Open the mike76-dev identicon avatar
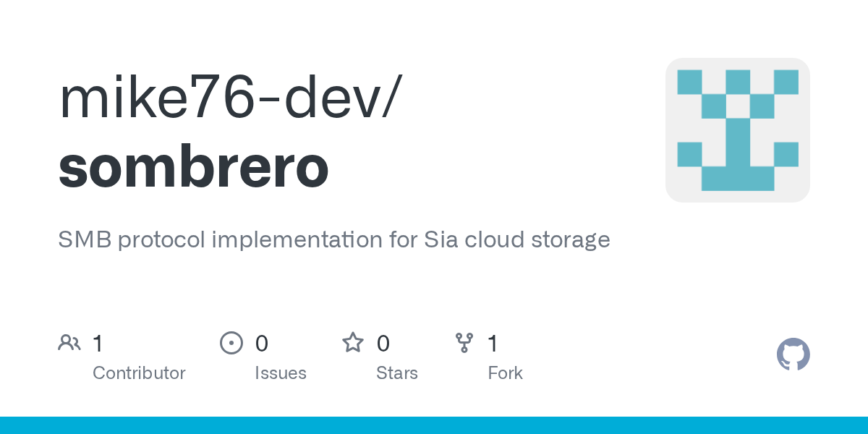This screenshot has width=868, height=434. click(738, 130)
